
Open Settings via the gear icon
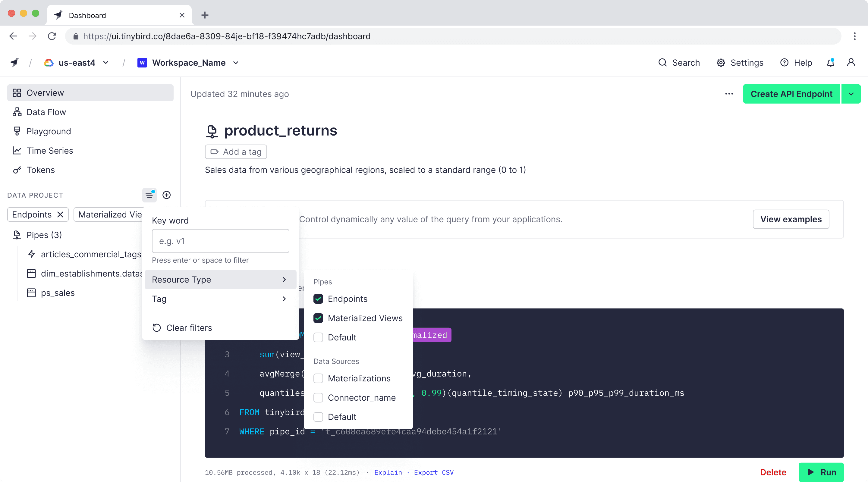click(x=721, y=63)
